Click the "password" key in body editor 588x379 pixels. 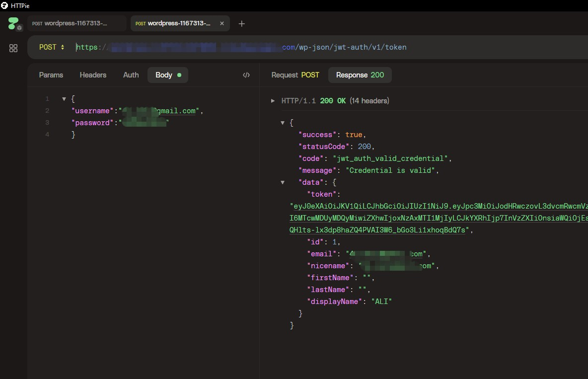[92, 123]
